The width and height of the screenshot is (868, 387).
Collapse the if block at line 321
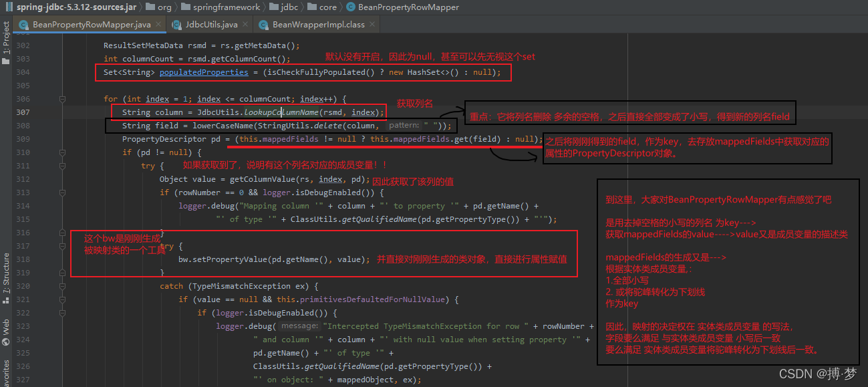(x=63, y=299)
